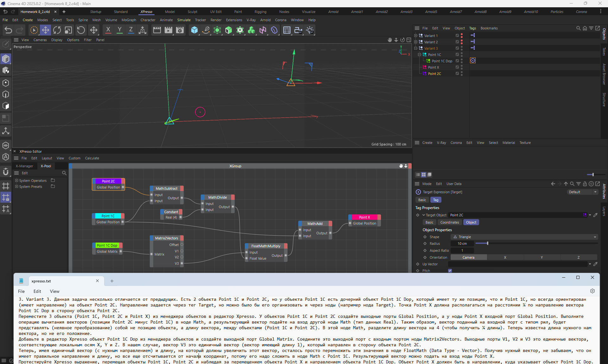Image resolution: width=608 pixels, height=364 pixels.
Task: Select the Move tool icon
Action: tap(45, 30)
